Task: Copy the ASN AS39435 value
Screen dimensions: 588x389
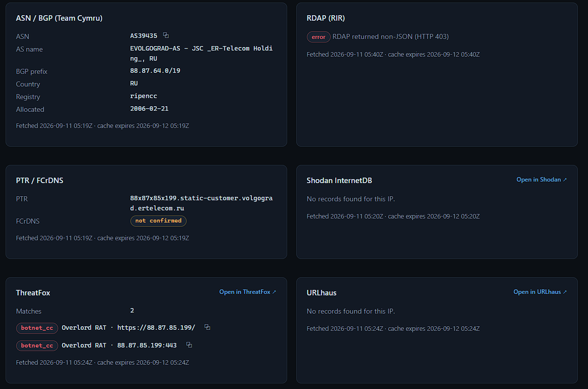Action: coord(166,35)
